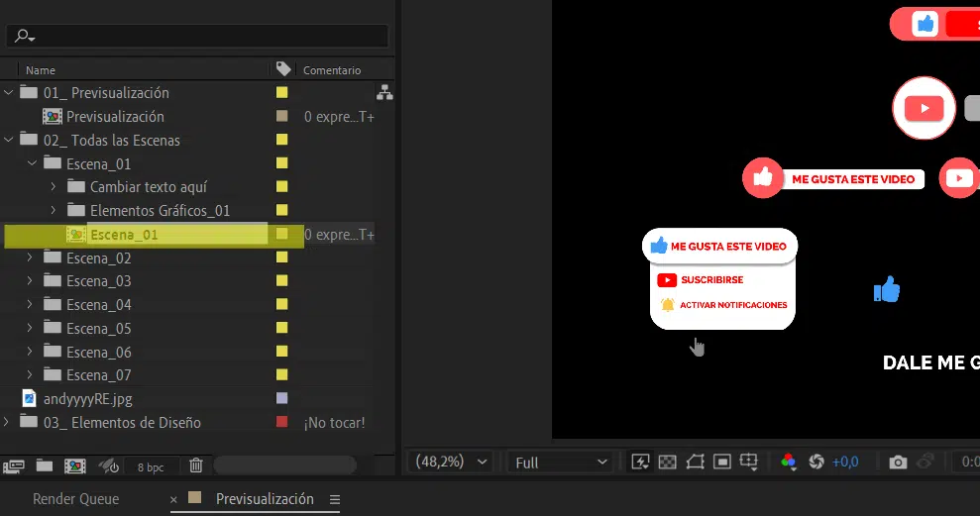Viewport: 980px width, 516px height.
Task: Click the yellow label swatch of Escena_04
Action: [281, 304]
